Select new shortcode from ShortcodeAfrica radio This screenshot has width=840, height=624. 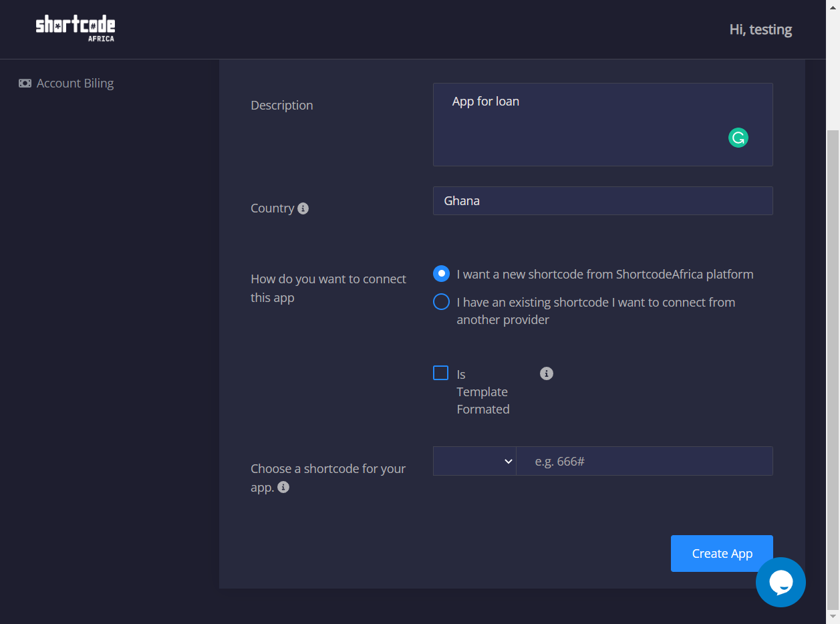[441, 274]
